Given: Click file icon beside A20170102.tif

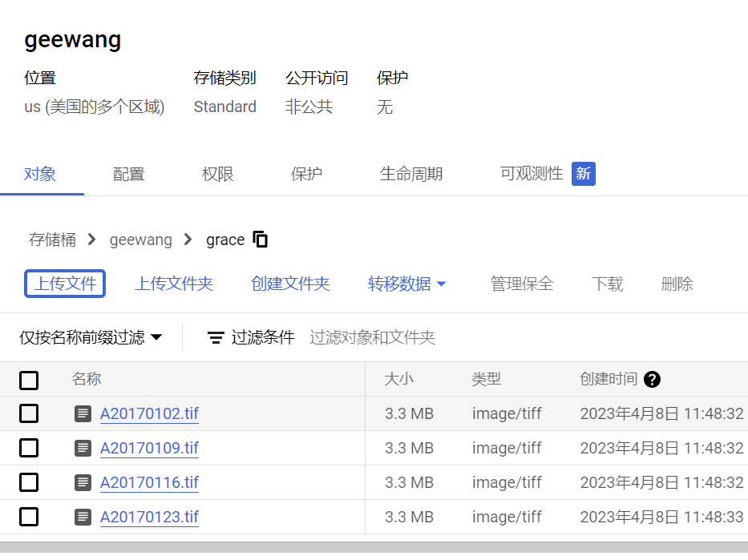Looking at the screenshot, I should 83,413.
